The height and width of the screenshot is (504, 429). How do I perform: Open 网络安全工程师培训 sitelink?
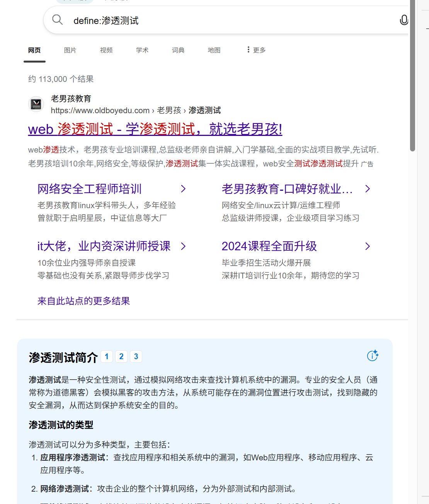[90, 189]
